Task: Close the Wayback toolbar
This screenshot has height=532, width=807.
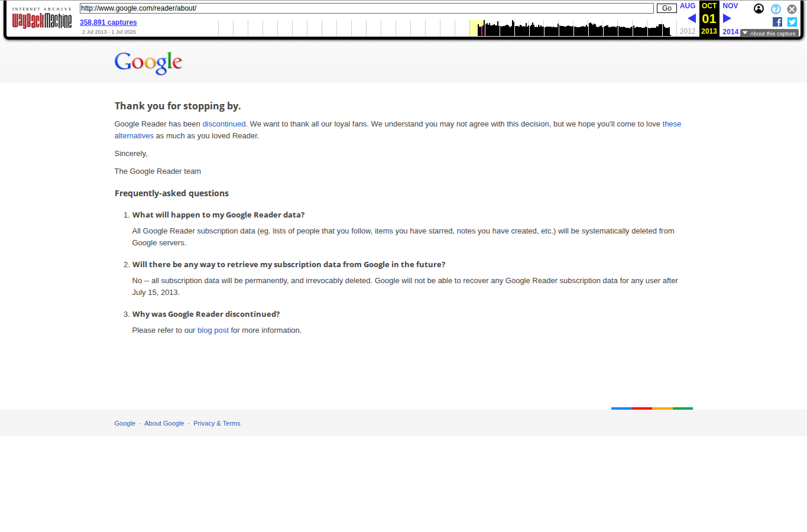Action: click(792, 9)
